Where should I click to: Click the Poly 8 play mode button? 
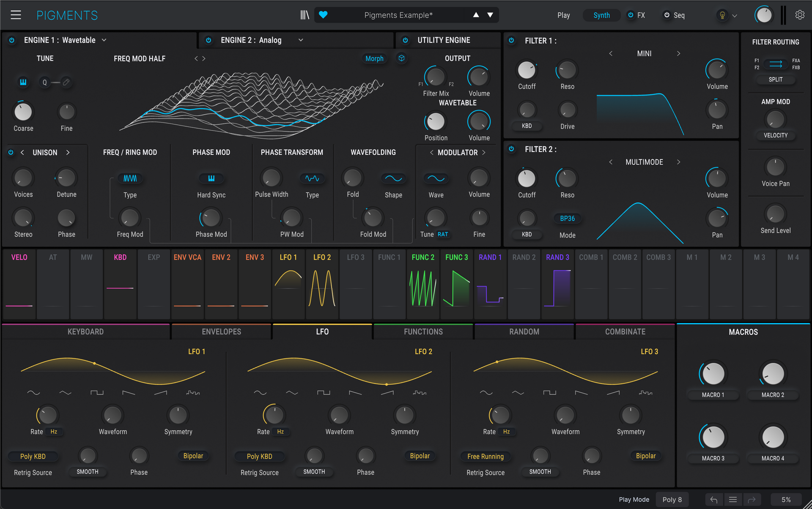tap(672, 500)
